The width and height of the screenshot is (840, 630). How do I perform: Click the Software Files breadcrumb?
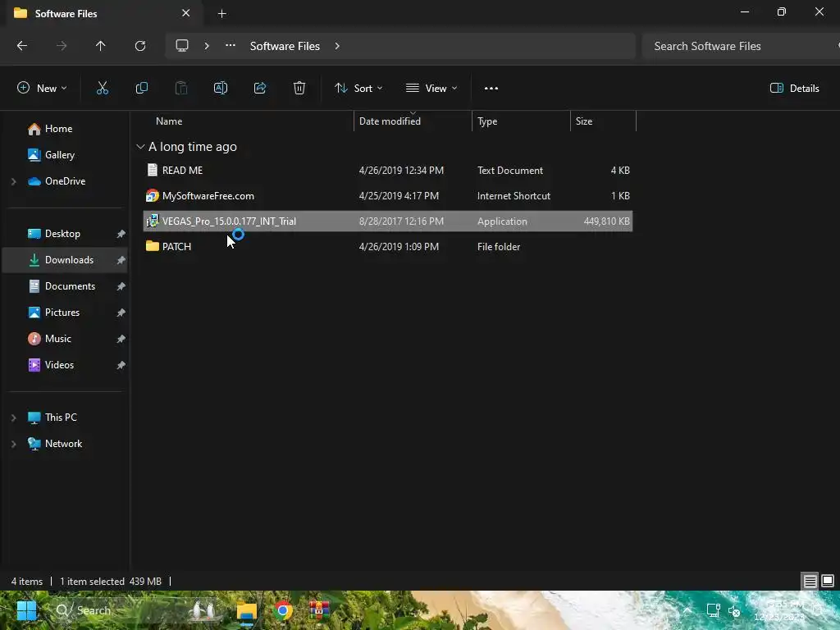click(x=285, y=46)
